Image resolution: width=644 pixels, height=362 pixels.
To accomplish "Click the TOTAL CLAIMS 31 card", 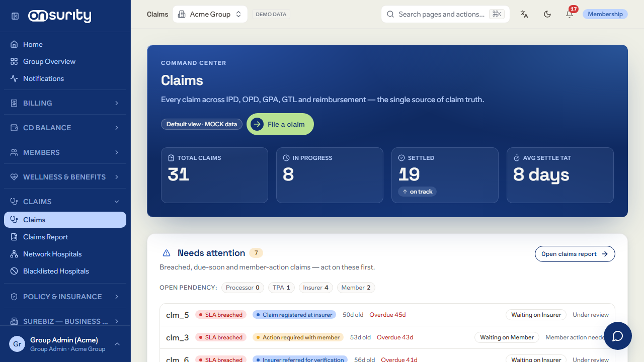I will [214, 175].
